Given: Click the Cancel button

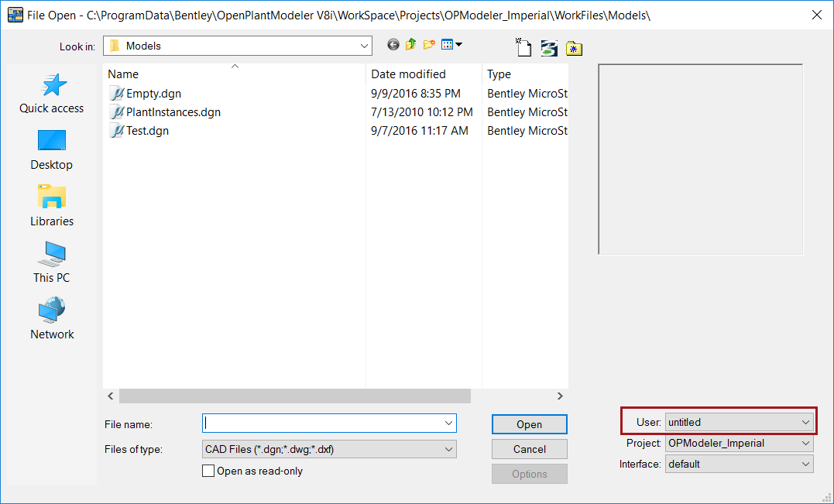Looking at the screenshot, I should tap(529, 449).
